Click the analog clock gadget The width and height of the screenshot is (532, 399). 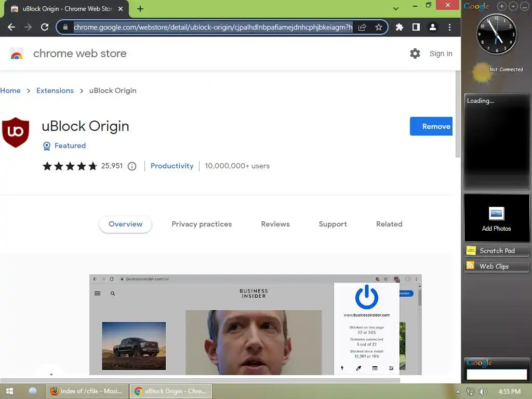pyautogui.click(x=496, y=34)
